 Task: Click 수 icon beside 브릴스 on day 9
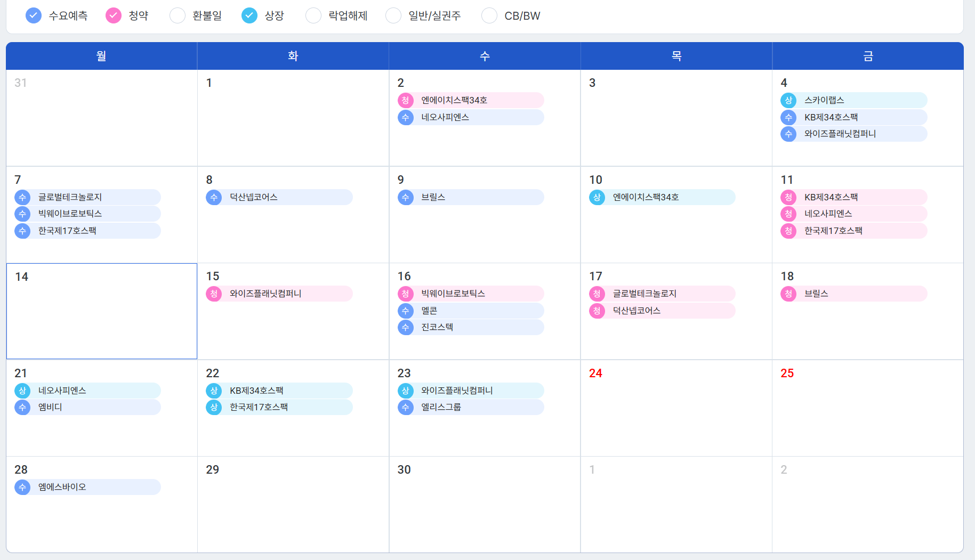406,197
